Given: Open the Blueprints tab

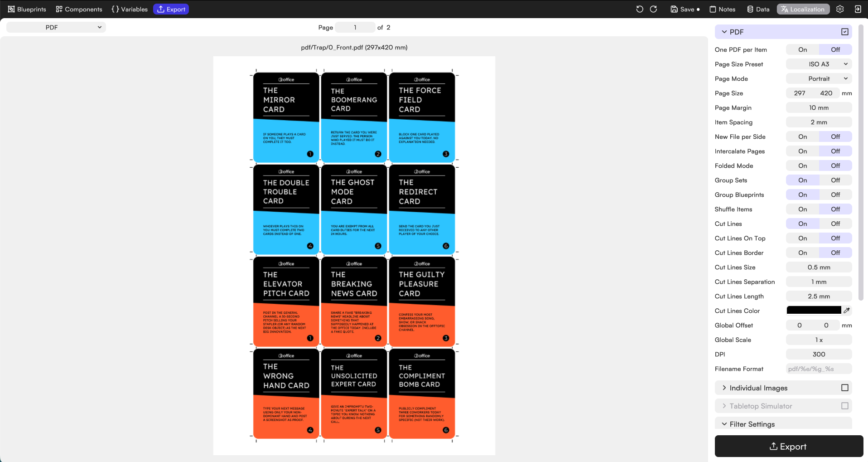Looking at the screenshot, I should click(x=27, y=9).
